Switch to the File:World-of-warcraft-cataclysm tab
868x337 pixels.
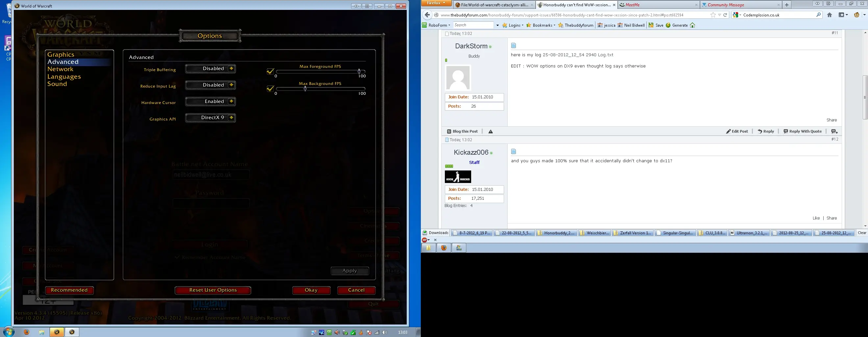pos(494,5)
